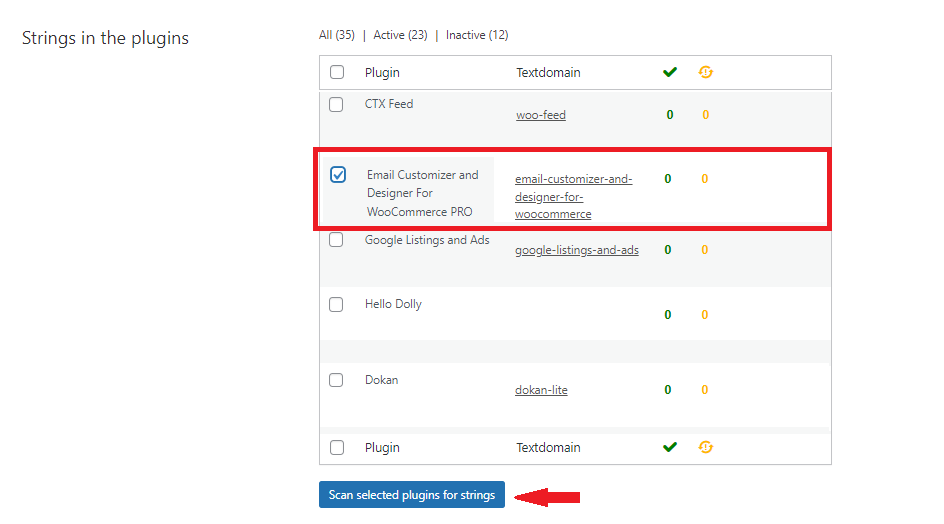
Task: Toggle select-all checkbox in table footer
Action: (337, 448)
